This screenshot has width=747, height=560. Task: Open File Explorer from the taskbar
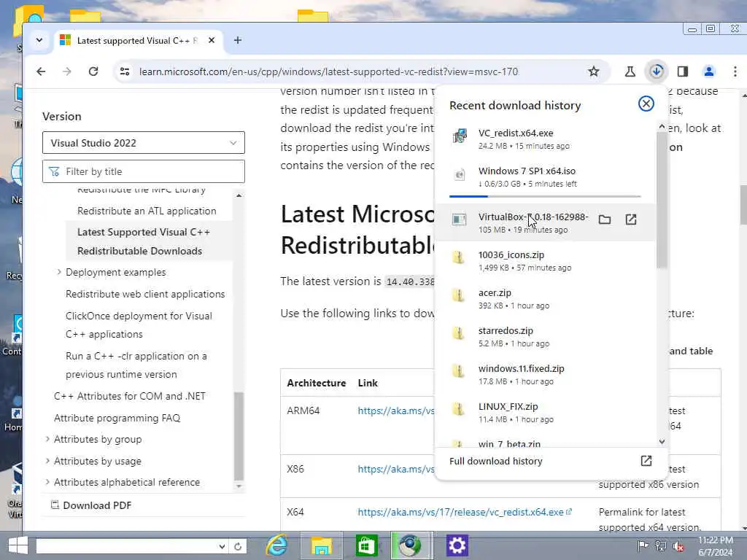[321, 545]
